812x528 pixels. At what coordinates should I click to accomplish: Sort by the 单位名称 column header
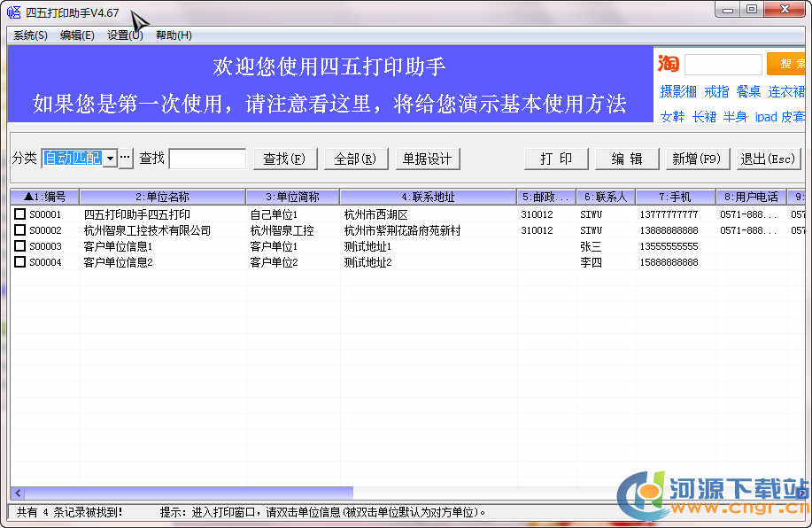(x=162, y=197)
